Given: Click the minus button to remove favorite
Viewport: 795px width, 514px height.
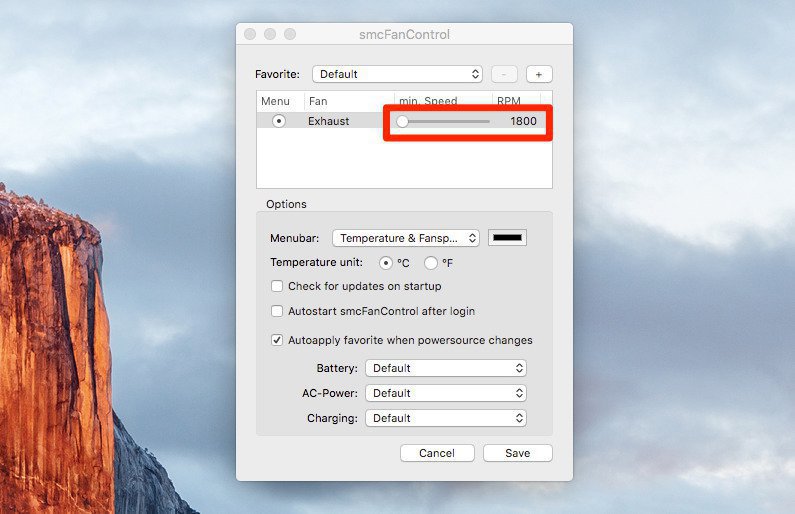Looking at the screenshot, I should coord(504,74).
